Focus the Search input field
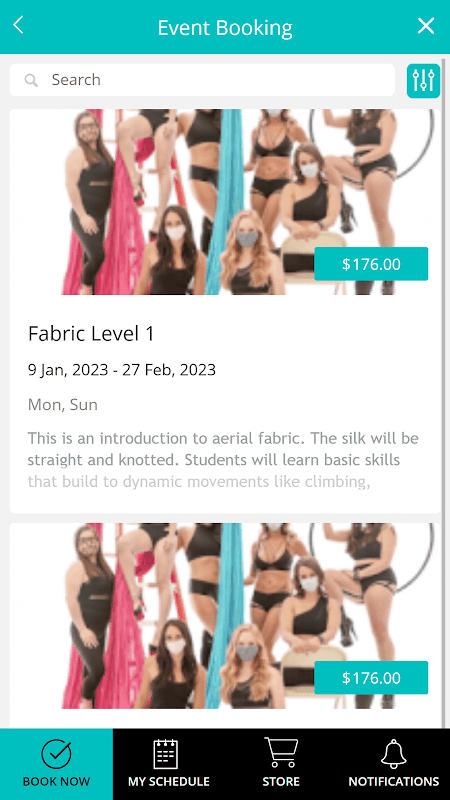 tap(202, 80)
